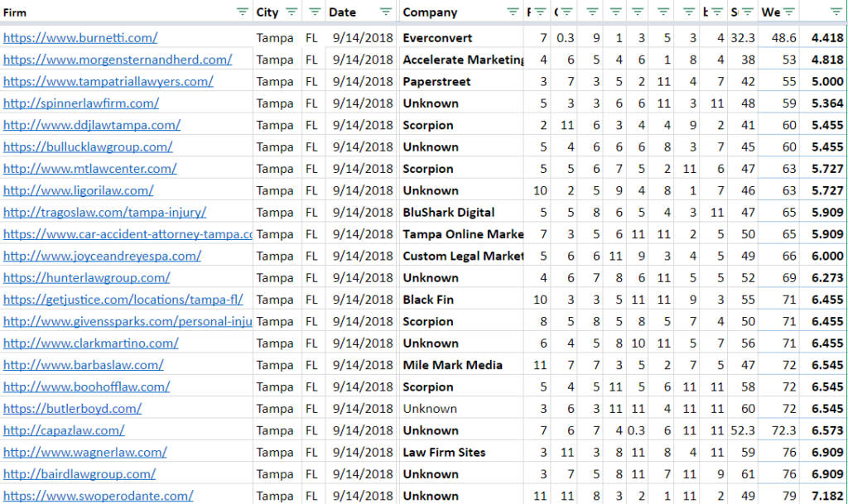Follow the mtlawcenter.com link

tap(89, 169)
